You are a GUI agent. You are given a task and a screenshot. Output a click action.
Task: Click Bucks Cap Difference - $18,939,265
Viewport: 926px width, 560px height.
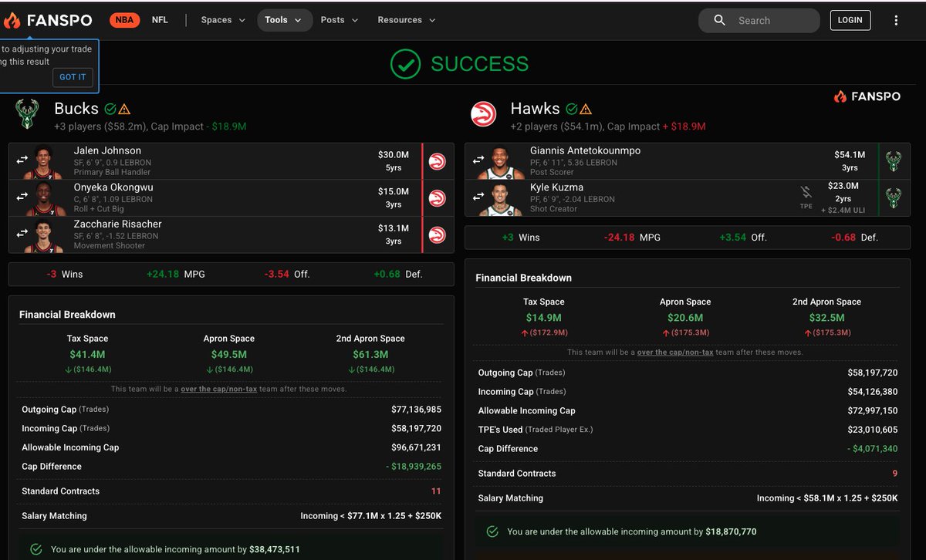click(x=414, y=467)
